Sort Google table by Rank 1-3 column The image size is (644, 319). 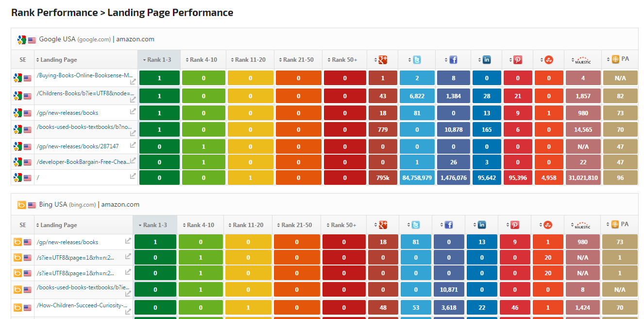click(159, 60)
